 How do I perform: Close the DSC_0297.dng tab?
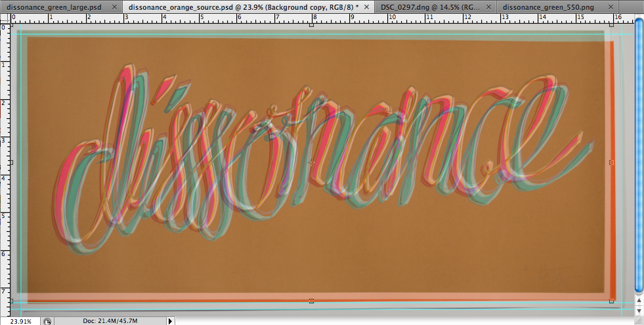click(x=488, y=6)
